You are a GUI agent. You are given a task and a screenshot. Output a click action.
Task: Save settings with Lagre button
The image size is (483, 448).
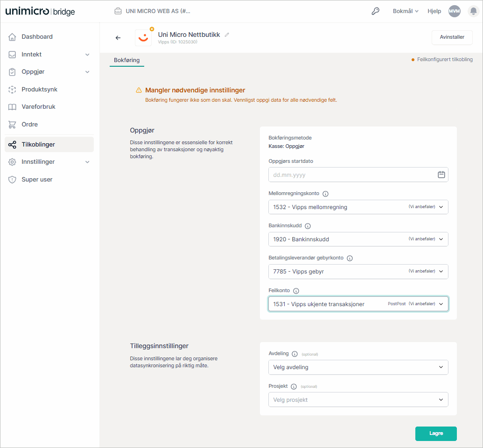[x=436, y=433]
